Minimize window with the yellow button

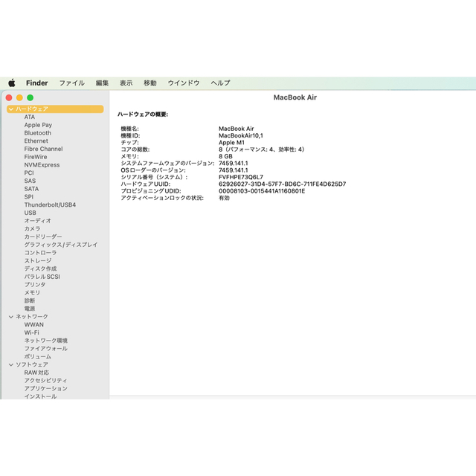[x=19, y=97]
